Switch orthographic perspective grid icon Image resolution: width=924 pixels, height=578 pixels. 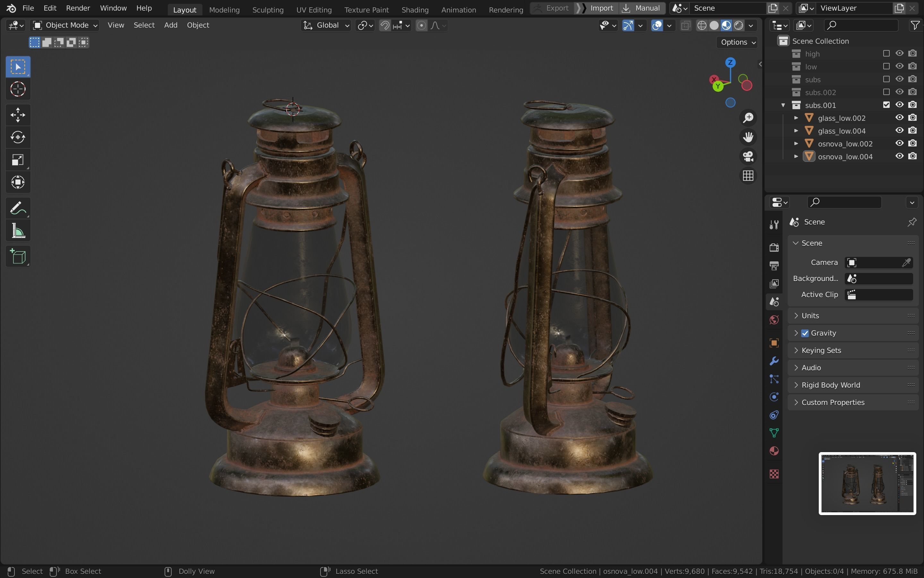748,176
